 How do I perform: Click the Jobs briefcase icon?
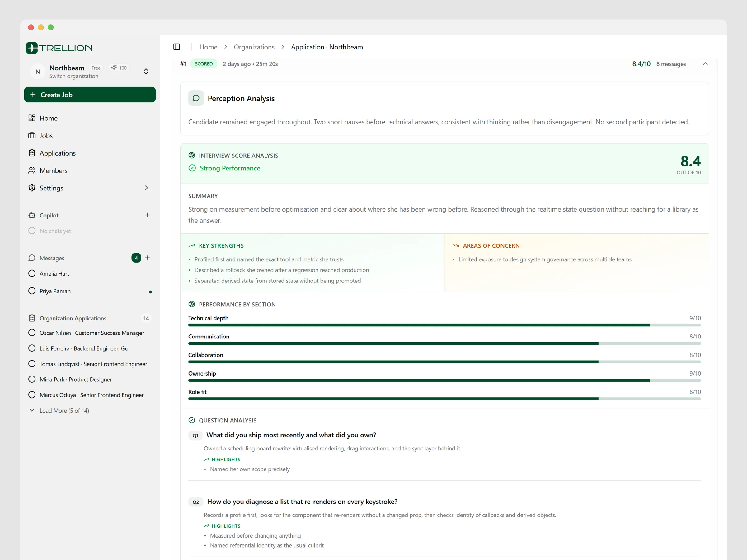[x=32, y=135]
